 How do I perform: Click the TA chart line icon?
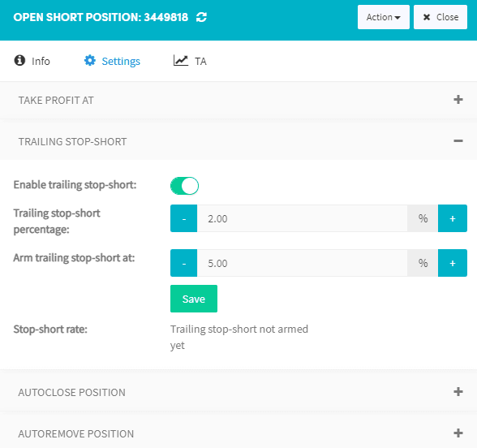pos(181,60)
